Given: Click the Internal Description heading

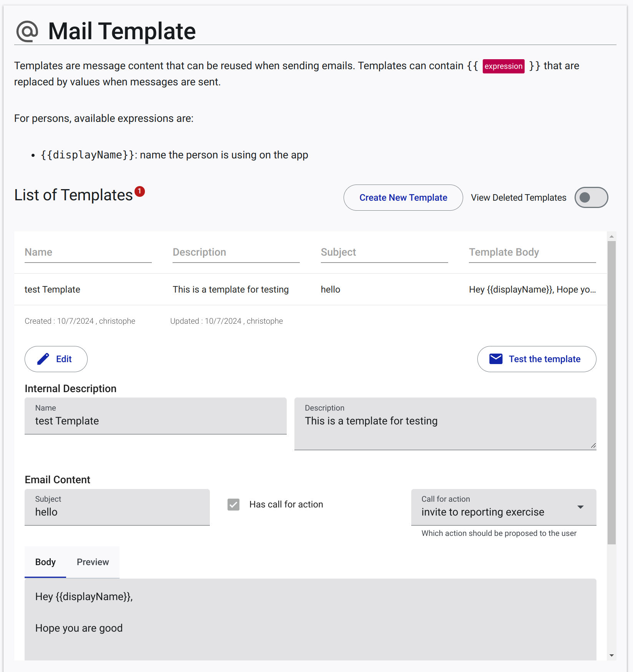Looking at the screenshot, I should [x=71, y=389].
